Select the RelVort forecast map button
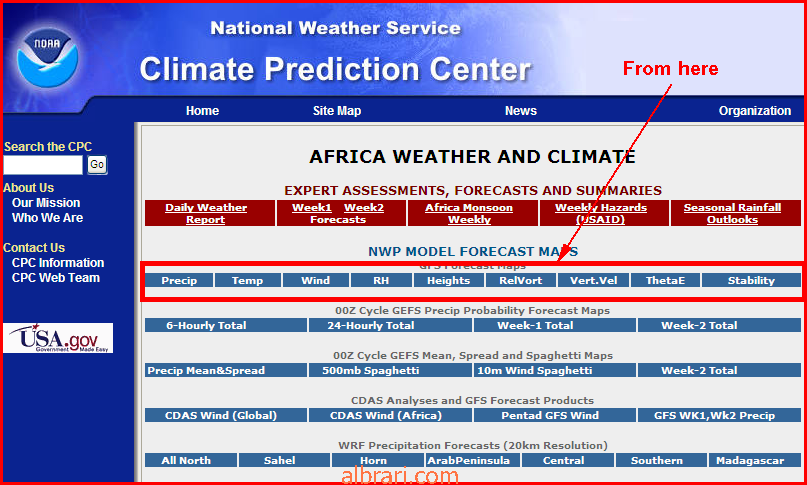Viewport: 807px width, 485px height. tap(520, 281)
